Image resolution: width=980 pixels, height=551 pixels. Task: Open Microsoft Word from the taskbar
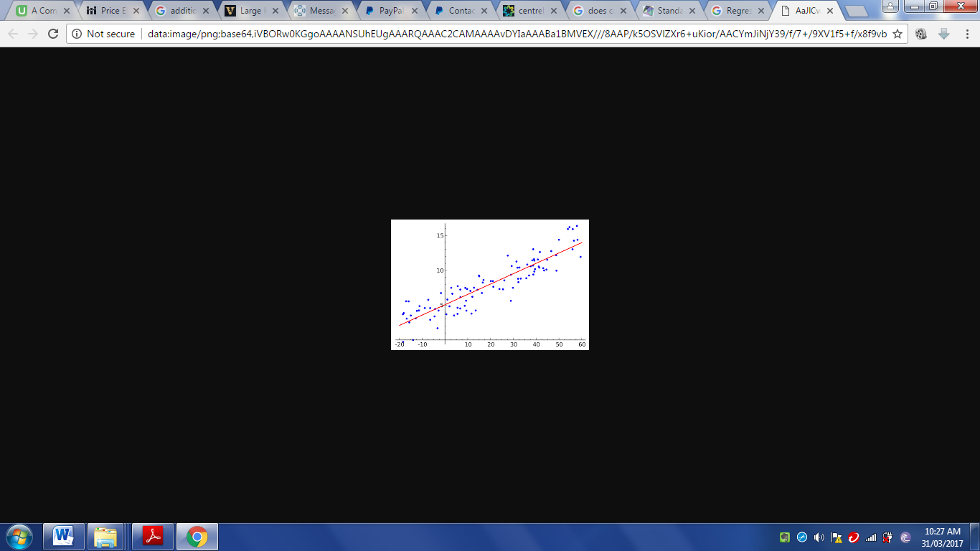click(64, 537)
